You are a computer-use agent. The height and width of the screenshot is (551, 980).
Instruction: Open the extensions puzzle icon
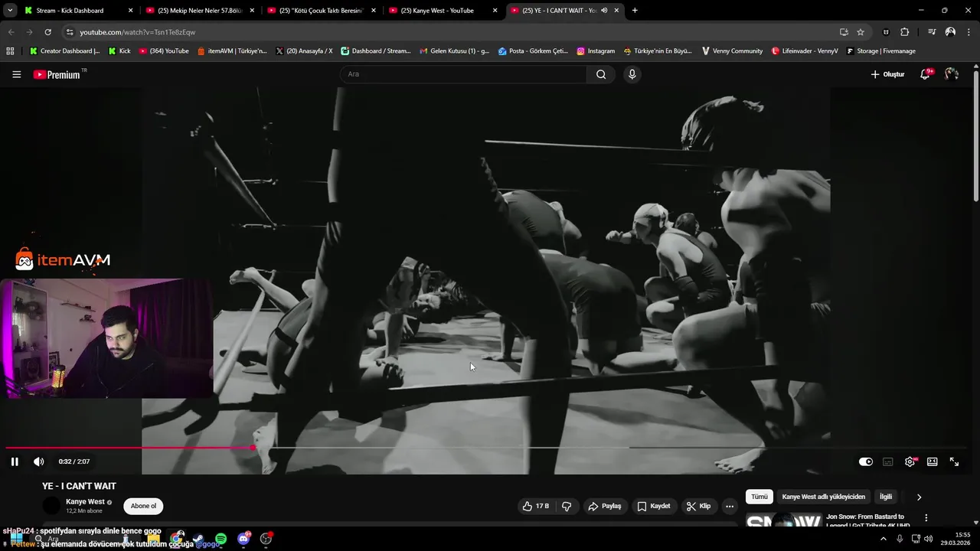click(x=905, y=32)
